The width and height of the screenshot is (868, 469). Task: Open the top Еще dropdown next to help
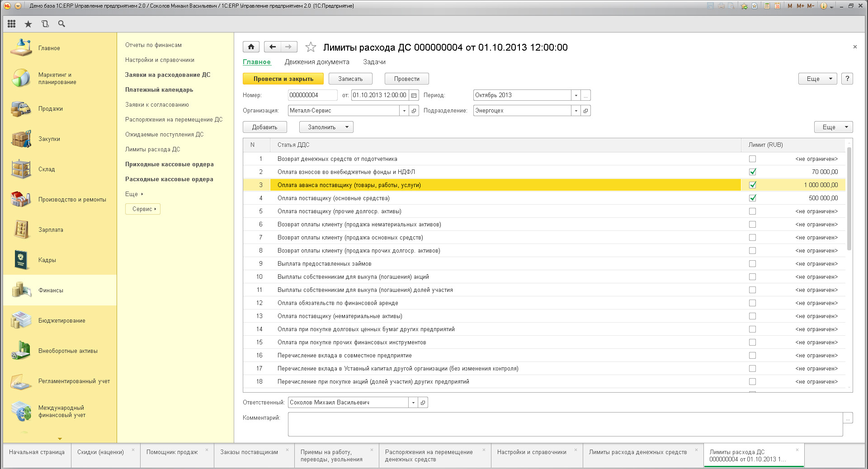click(818, 79)
